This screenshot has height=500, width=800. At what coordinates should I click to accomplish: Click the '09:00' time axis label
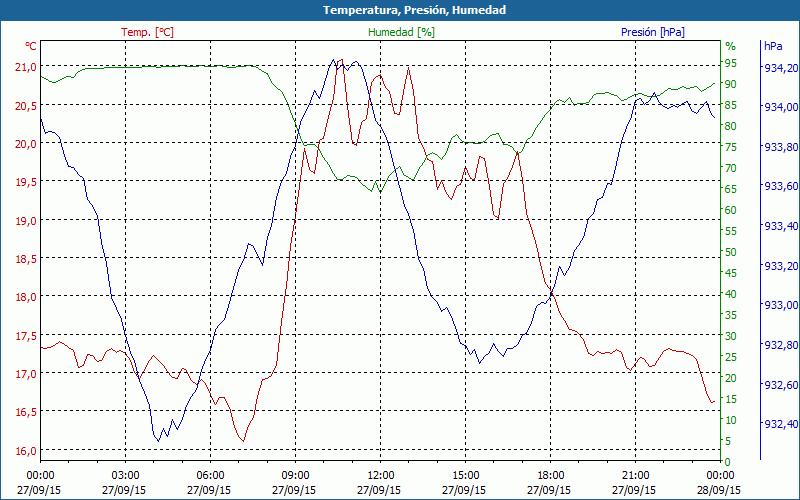coord(295,476)
